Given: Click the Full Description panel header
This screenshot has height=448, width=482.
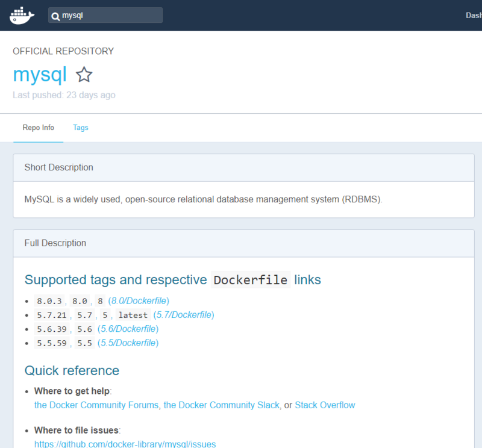Looking at the screenshot, I should coord(244,243).
